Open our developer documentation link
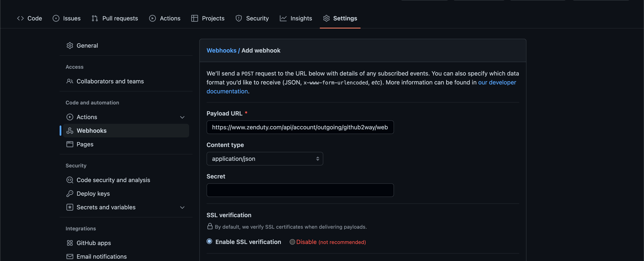This screenshot has width=644, height=261. (497, 82)
